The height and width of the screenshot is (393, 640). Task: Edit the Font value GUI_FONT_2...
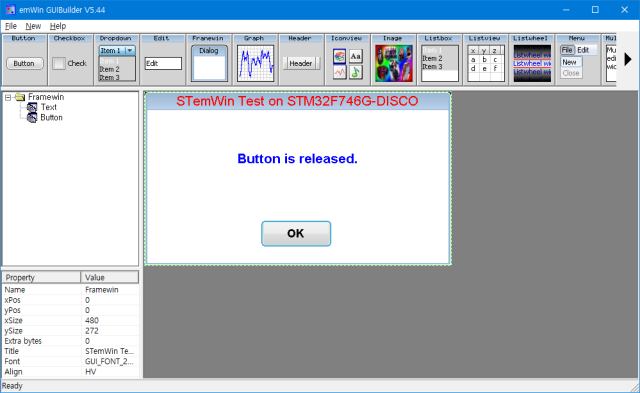tap(111, 361)
